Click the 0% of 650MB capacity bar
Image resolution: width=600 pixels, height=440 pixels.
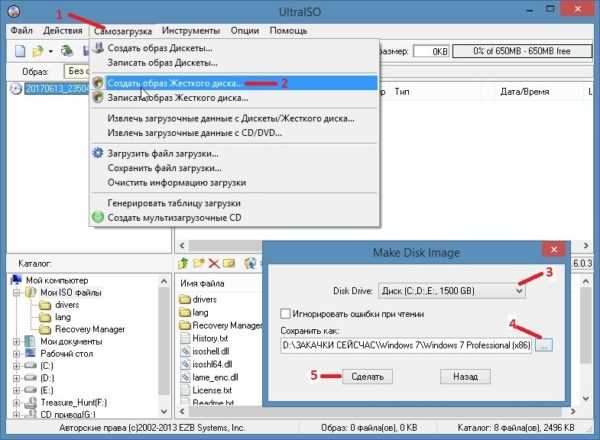coord(522,51)
